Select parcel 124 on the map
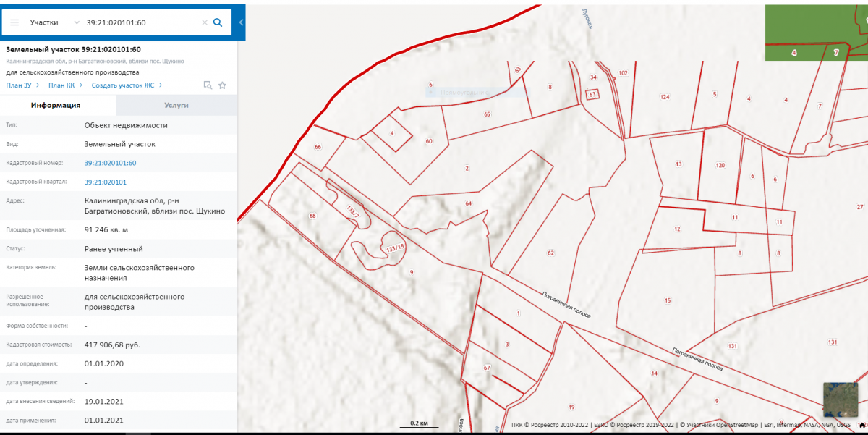868x435 pixels. point(664,98)
